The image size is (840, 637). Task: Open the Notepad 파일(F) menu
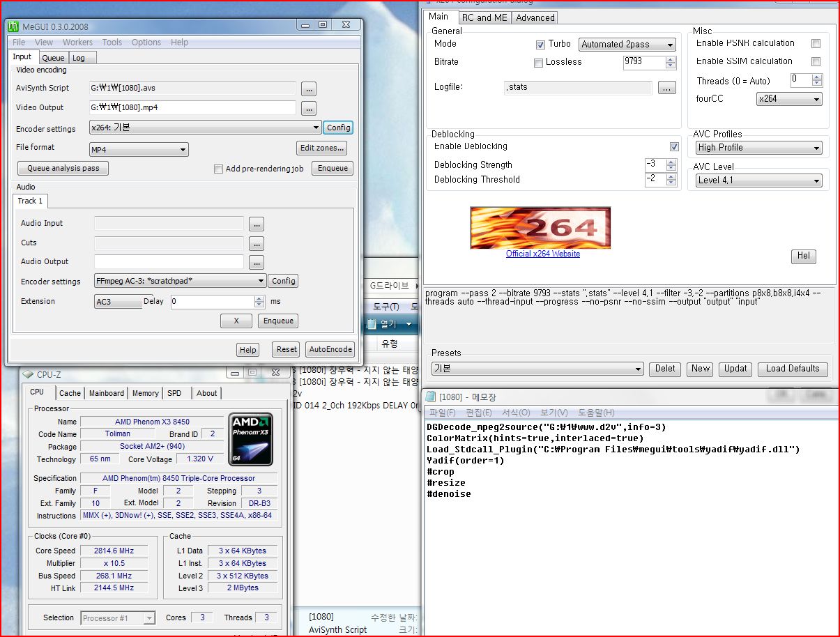coord(443,413)
